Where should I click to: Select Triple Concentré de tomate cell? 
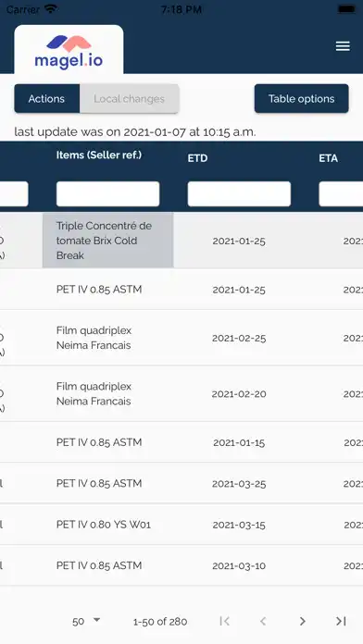coord(107,241)
